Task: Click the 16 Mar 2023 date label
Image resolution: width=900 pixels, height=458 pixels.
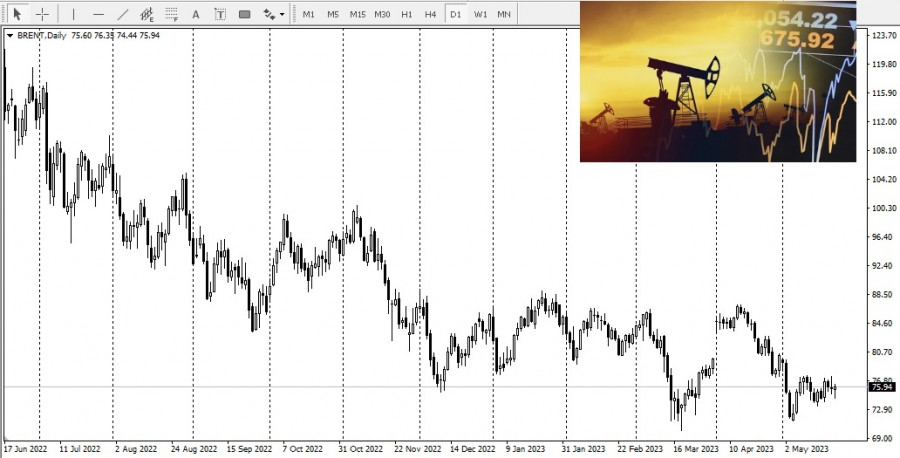Action: pyautogui.click(x=696, y=448)
